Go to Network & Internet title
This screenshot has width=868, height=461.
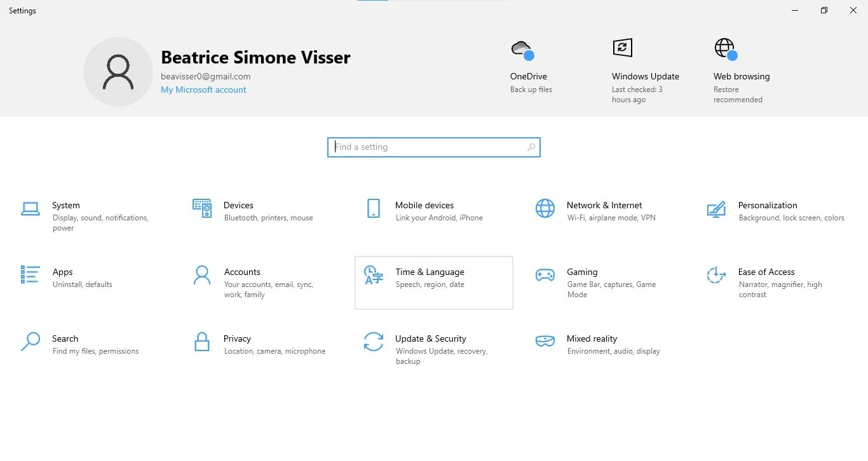pos(604,205)
